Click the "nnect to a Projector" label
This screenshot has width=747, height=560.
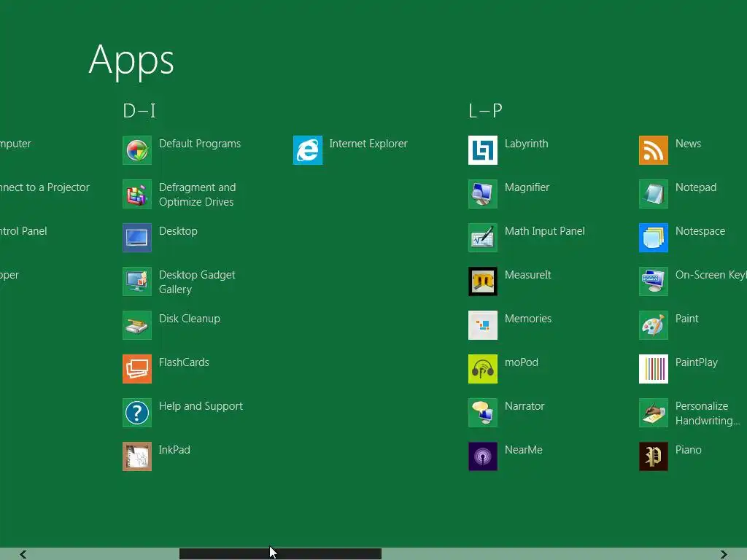pos(44,187)
